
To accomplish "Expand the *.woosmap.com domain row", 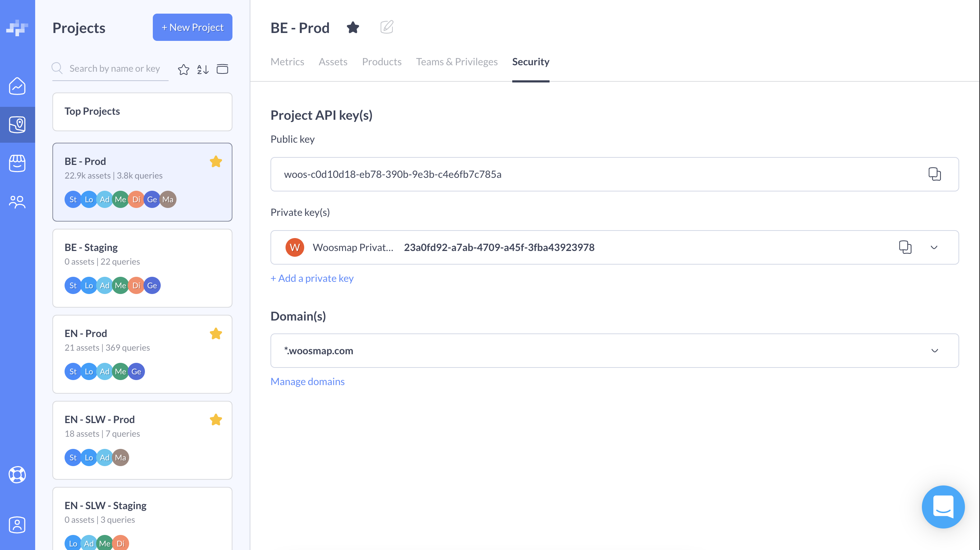I will (934, 350).
